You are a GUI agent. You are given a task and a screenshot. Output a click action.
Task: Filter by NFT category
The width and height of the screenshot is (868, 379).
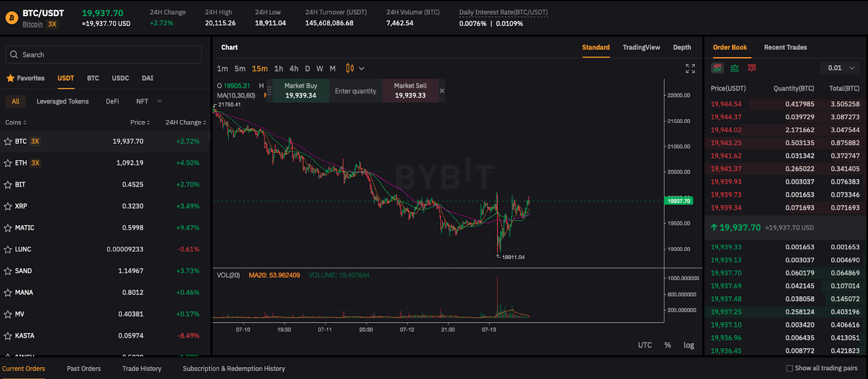[x=142, y=101]
